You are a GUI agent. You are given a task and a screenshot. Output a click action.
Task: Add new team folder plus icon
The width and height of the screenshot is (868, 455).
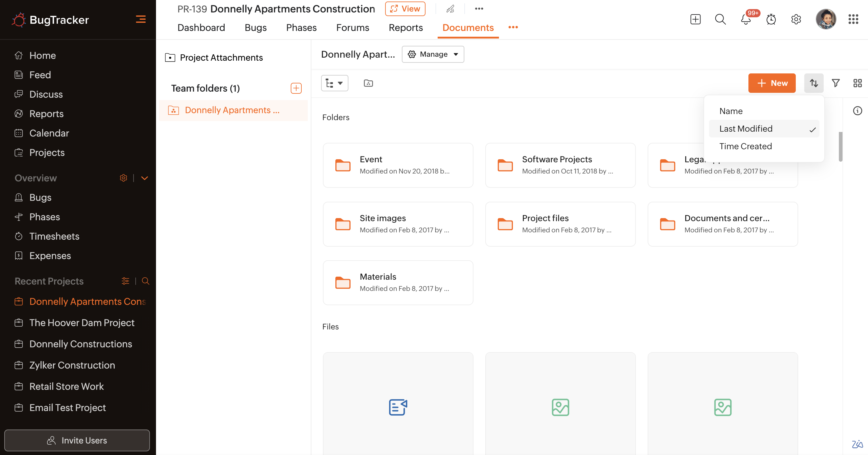[296, 88]
